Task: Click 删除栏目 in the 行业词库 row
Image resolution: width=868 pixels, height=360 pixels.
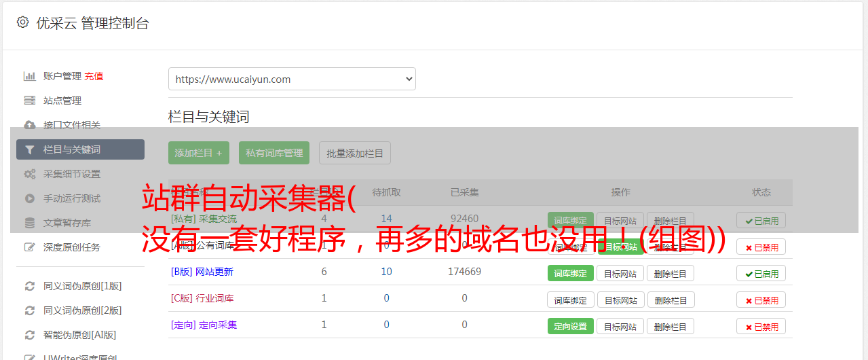Action: [x=671, y=300]
